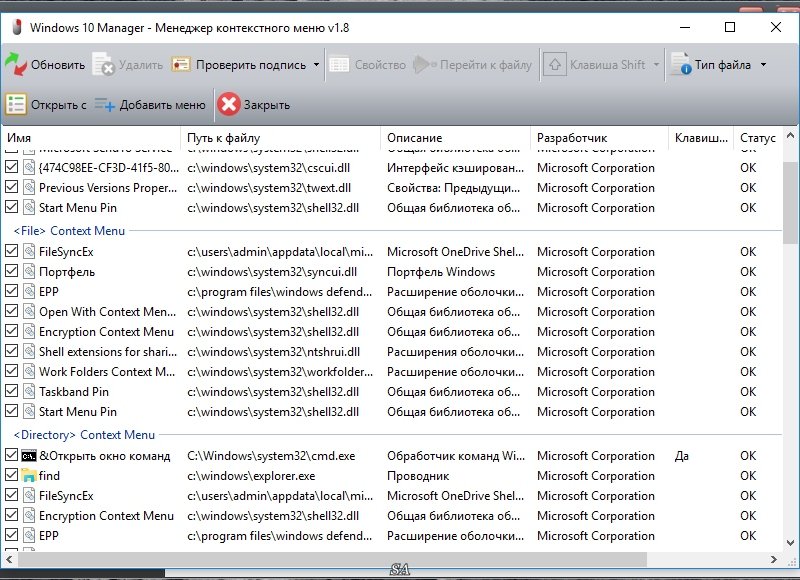Select the path c:\windows\explorer.exe
This screenshot has height=580, width=800.
pos(251,476)
